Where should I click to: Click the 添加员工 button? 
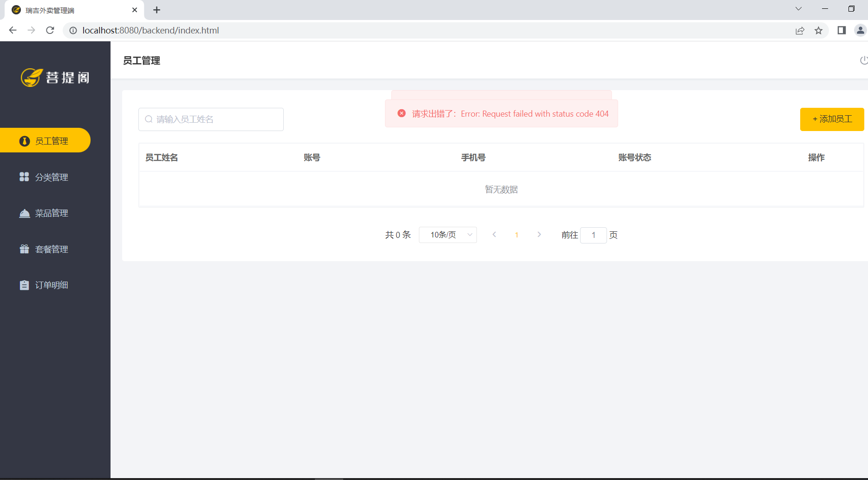[832, 119]
